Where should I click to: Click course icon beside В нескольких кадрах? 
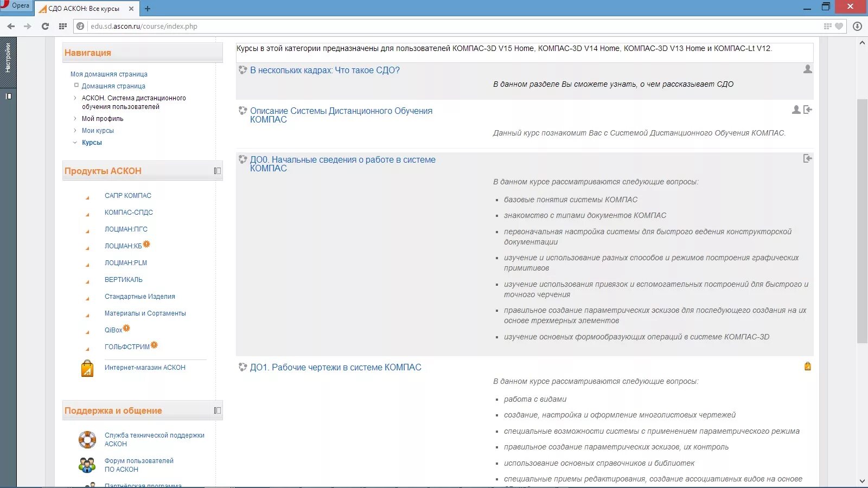[242, 70]
